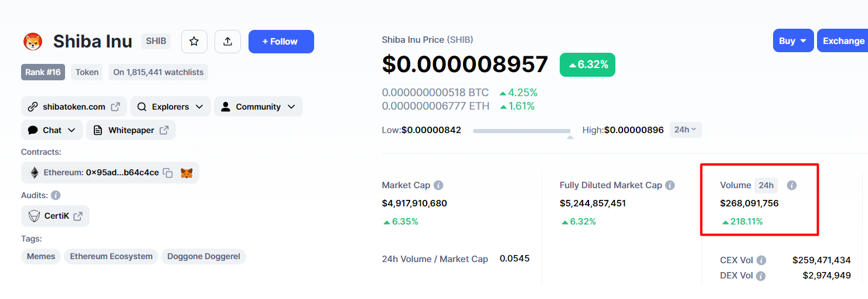This screenshot has width=868, height=299.
Task: Open the Buy dropdown button
Action: tap(793, 40)
